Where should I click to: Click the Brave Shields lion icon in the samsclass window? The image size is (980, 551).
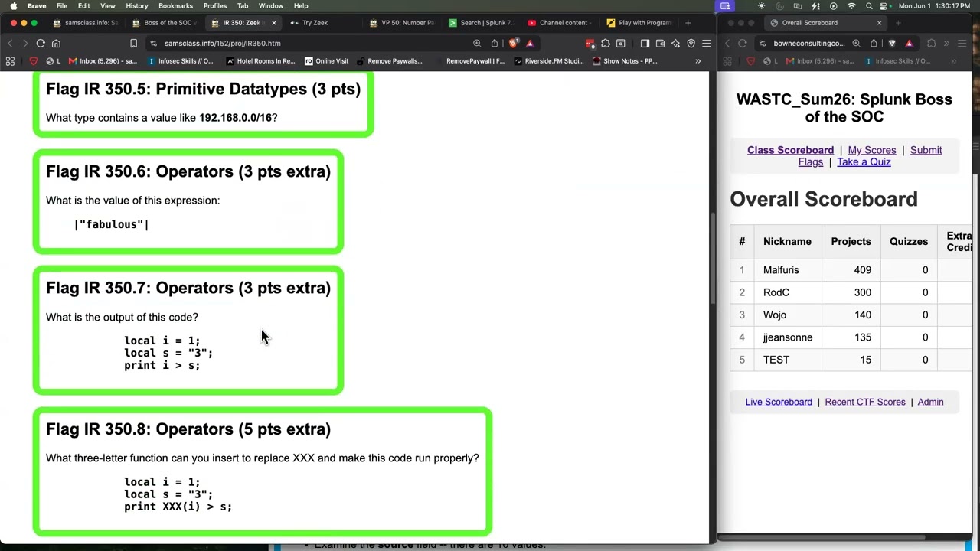coord(513,44)
